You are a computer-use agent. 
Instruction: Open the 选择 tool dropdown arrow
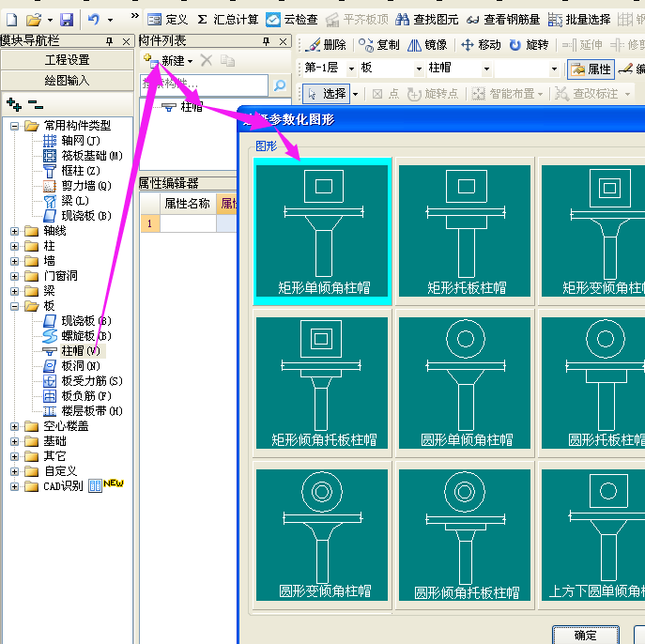point(356,94)
